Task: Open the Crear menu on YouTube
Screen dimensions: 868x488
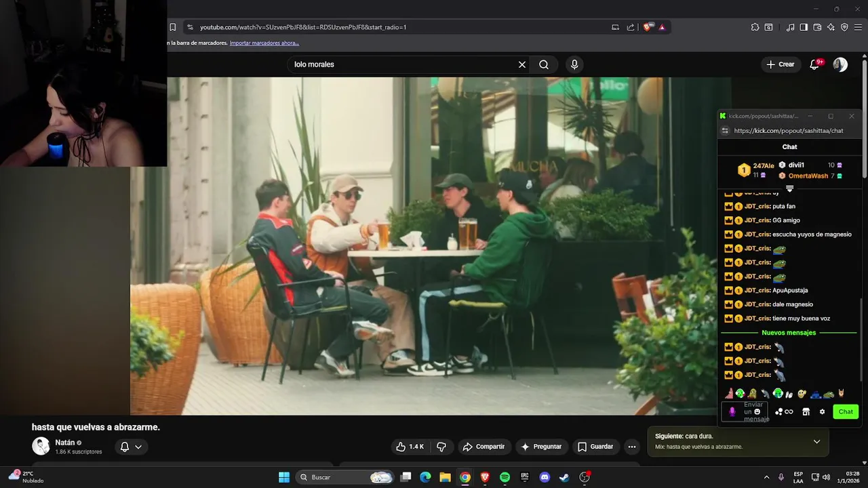Action: (780, 64)
